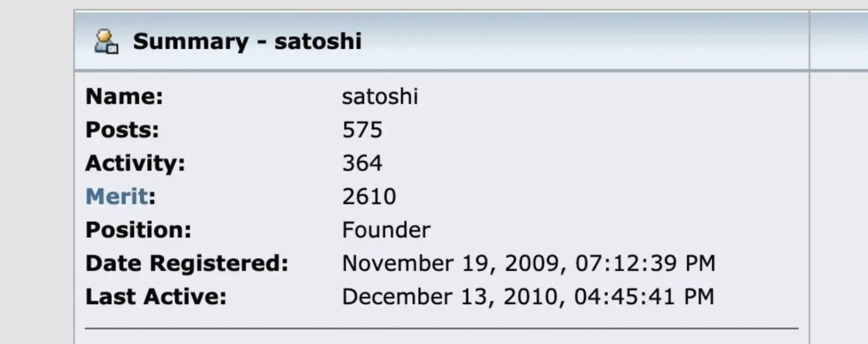Viewport: 868px width, 344px height.
Task: Click the vertical border on the right edge
Action: point(810,170)
